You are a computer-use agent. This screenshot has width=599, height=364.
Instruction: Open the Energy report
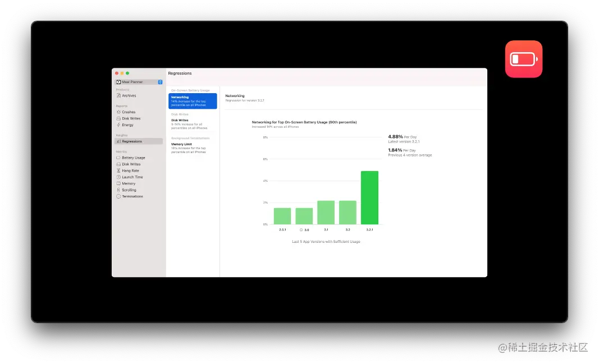pyautogui.click(x=125, y=125)
